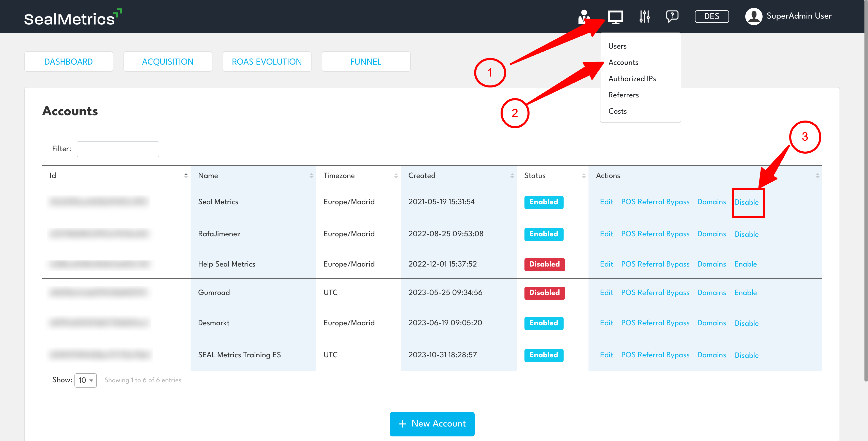Switch to the ROAS EVOLUTION tab

tap(267, 62)
